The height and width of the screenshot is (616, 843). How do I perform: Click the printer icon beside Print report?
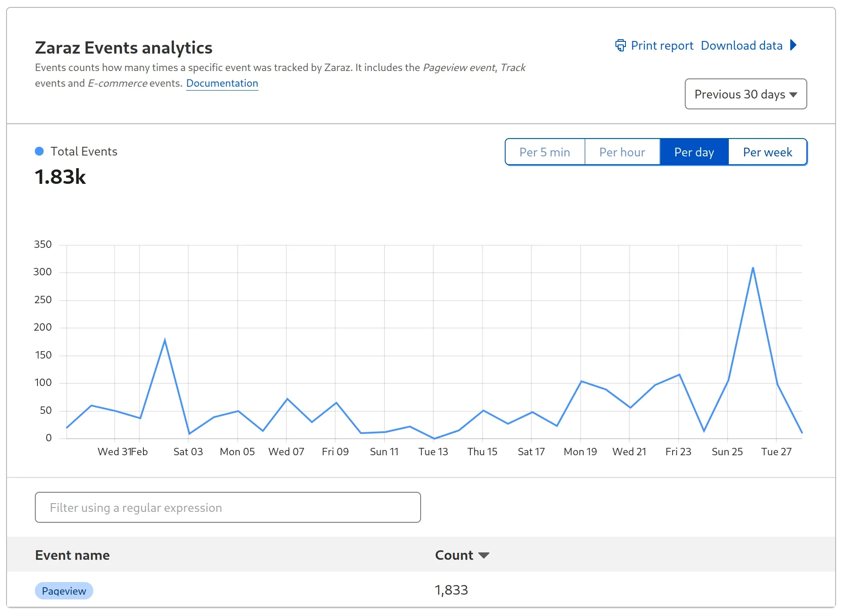pos(620,45)
